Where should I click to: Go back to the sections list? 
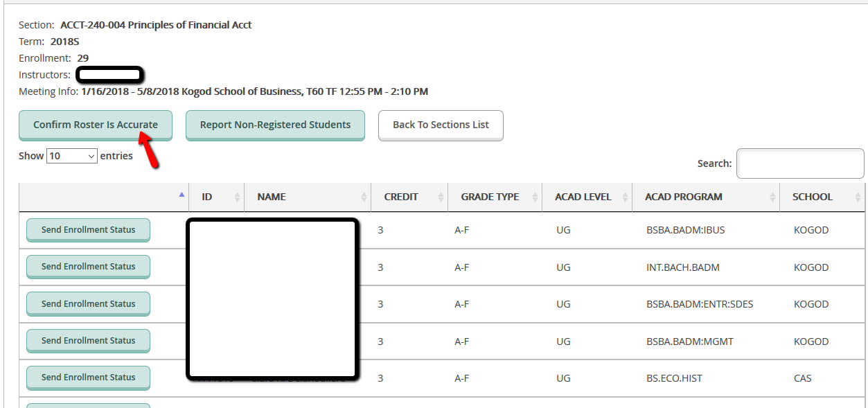coord(441,125)
